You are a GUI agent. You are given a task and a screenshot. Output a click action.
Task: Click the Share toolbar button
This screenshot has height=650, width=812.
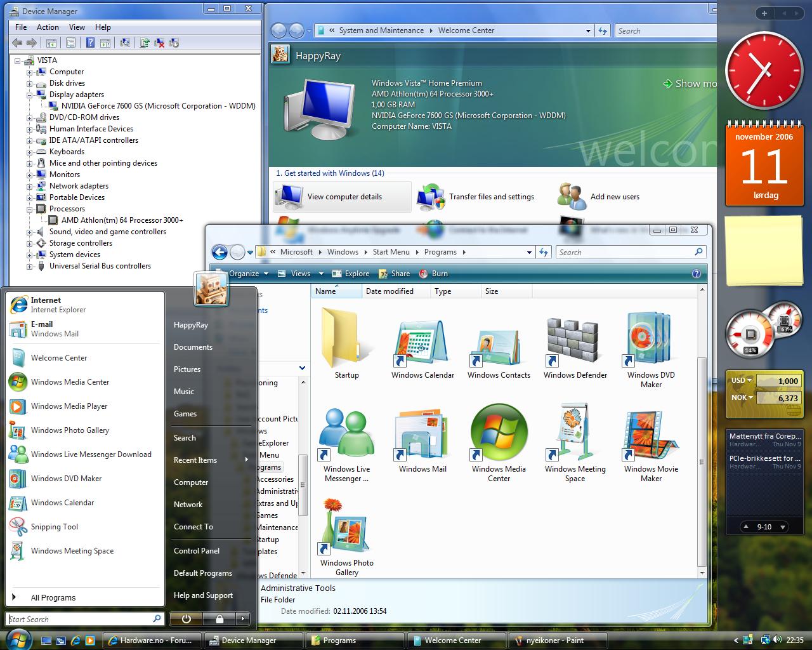click(x=394, y=274)
